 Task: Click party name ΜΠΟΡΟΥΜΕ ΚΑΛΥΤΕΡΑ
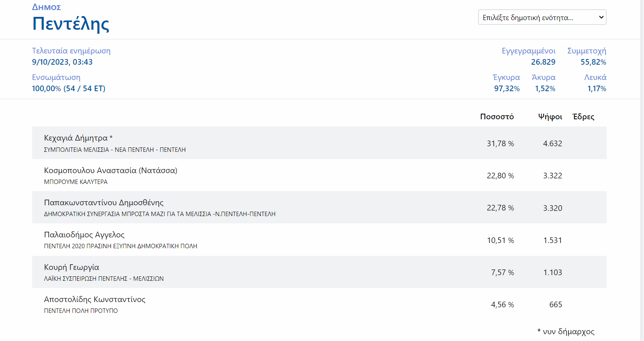point(76,182)
